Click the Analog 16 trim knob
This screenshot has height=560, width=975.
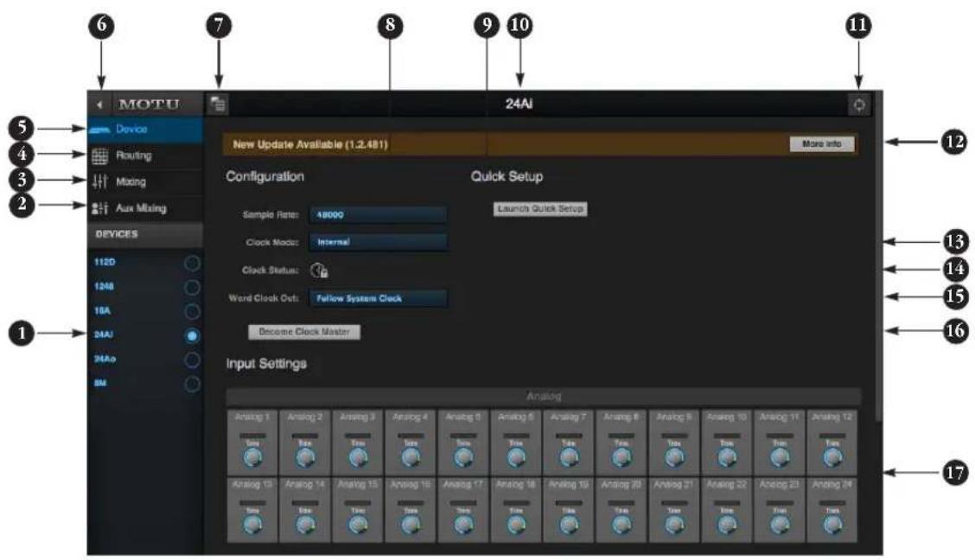click(x=411, y=525)
